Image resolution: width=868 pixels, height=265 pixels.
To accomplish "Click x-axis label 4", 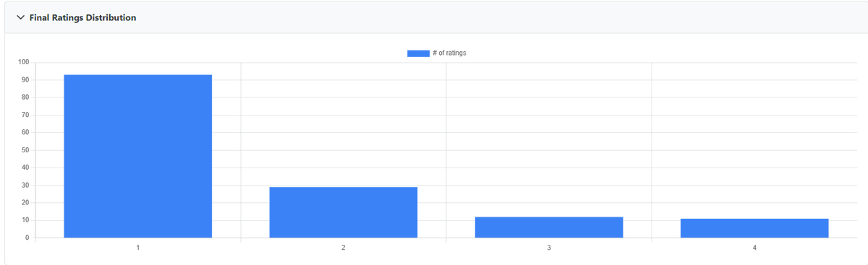I will (x=754, y=248).
